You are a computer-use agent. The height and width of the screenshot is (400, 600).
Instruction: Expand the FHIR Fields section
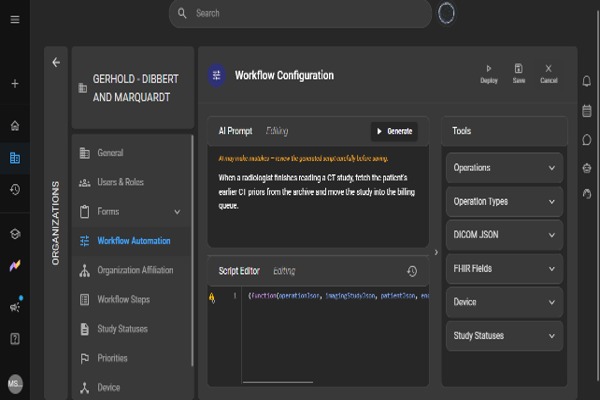pos(504,268)
